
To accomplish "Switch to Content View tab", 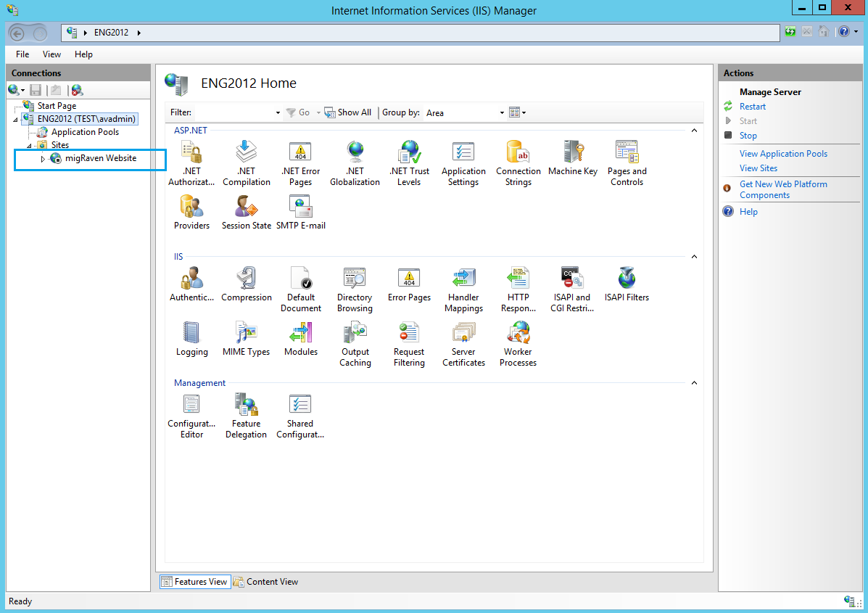I will 266,581.
